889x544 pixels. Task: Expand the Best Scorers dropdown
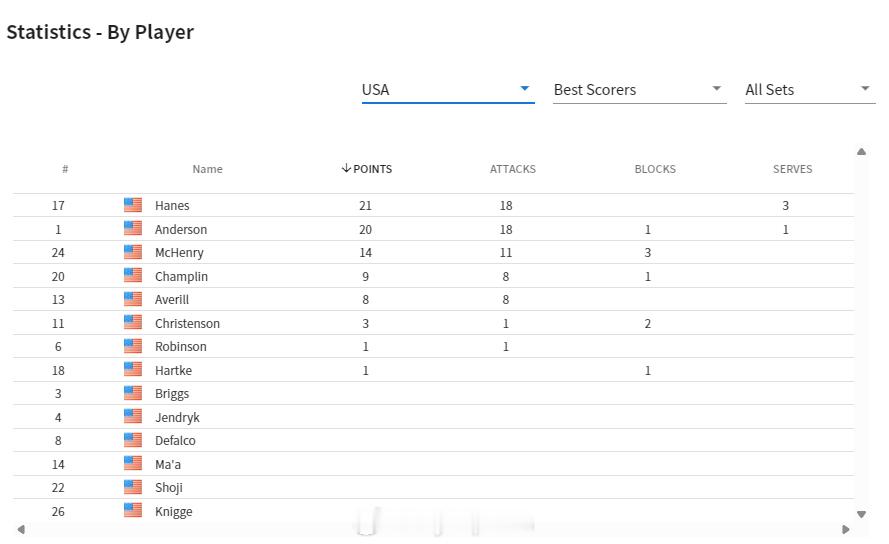[640, 90]
